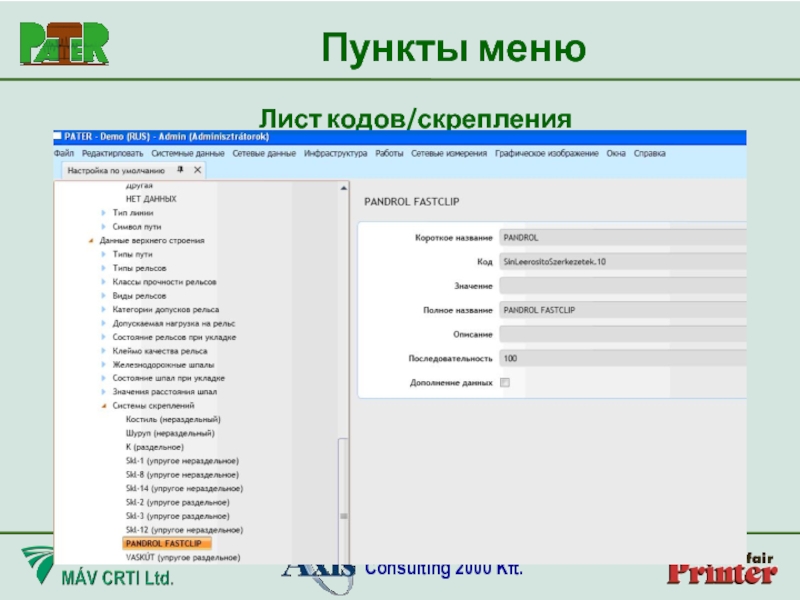This screenshot has height=600, width=800.
Task: Click the Виды рельсов tree label
Action: [139, 295]
